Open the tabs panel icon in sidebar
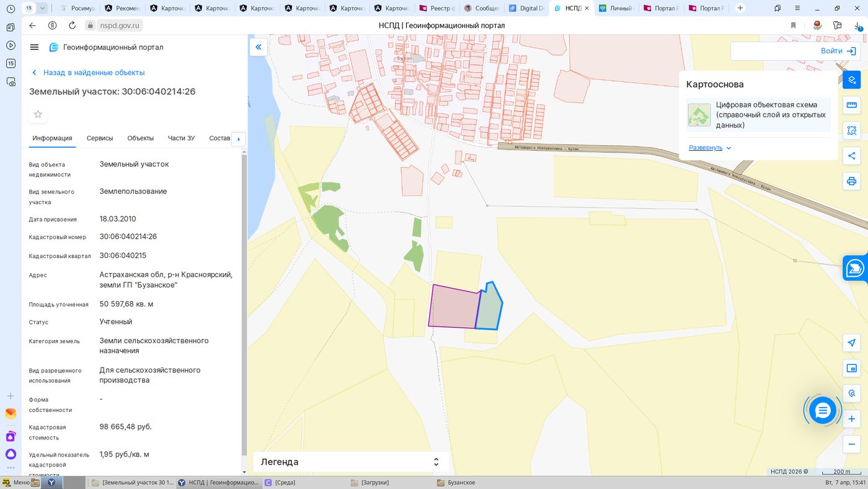Viewport: 868px width, 489px height. pos(11,27)
